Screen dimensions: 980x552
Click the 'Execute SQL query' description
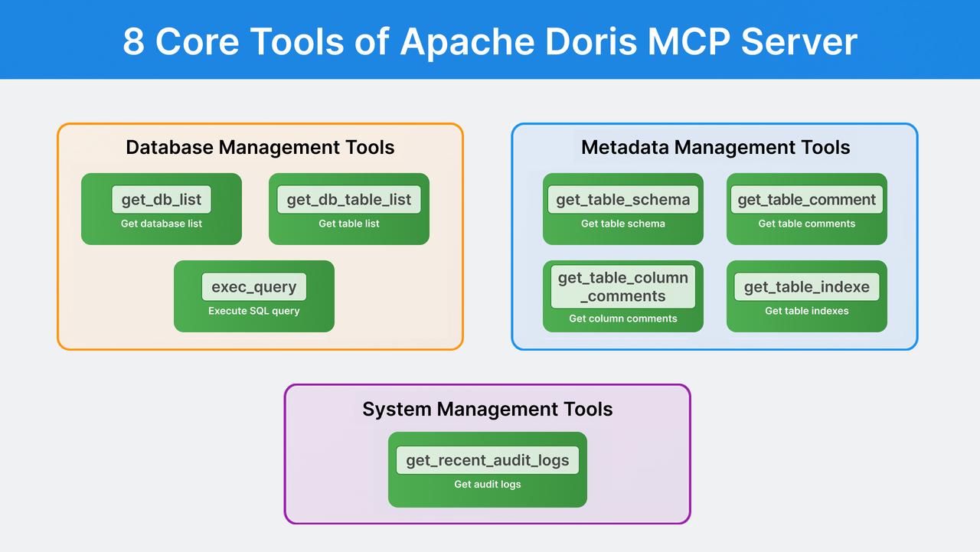click(254, 311)
